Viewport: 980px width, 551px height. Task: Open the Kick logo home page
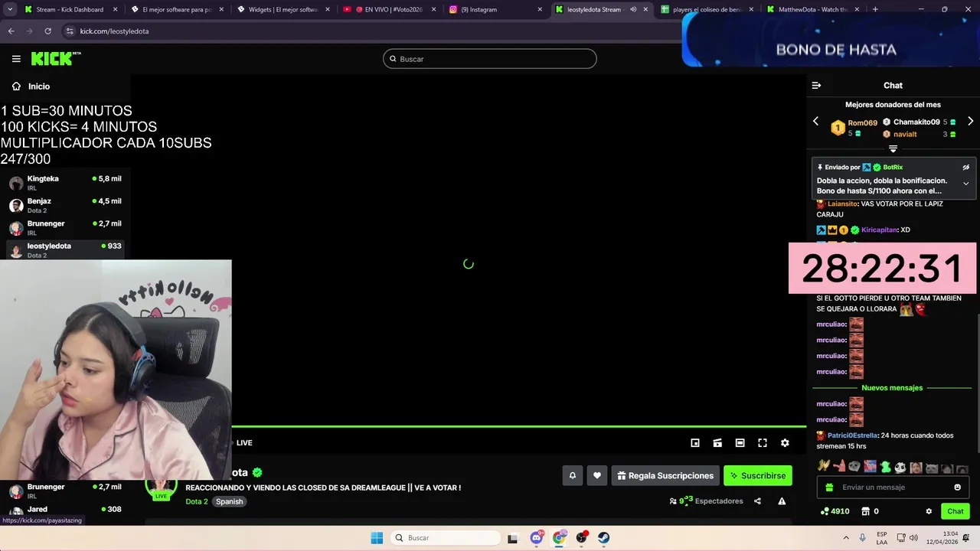[56, 58]
